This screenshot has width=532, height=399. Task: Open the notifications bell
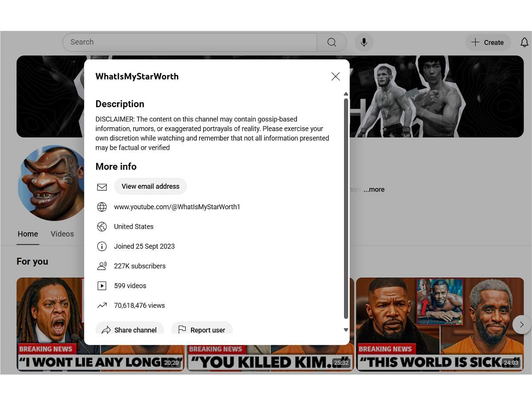524,42
